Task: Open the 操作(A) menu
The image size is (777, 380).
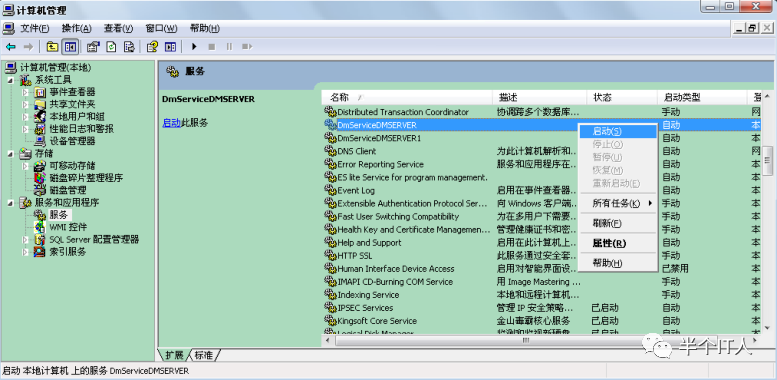Action: coord(77,28)
